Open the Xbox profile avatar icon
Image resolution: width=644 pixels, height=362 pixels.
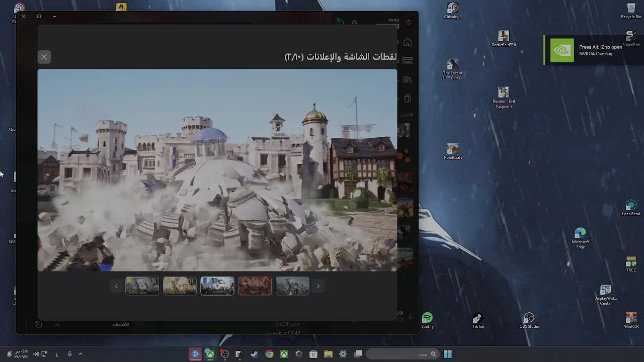click(x=409, y=23)
